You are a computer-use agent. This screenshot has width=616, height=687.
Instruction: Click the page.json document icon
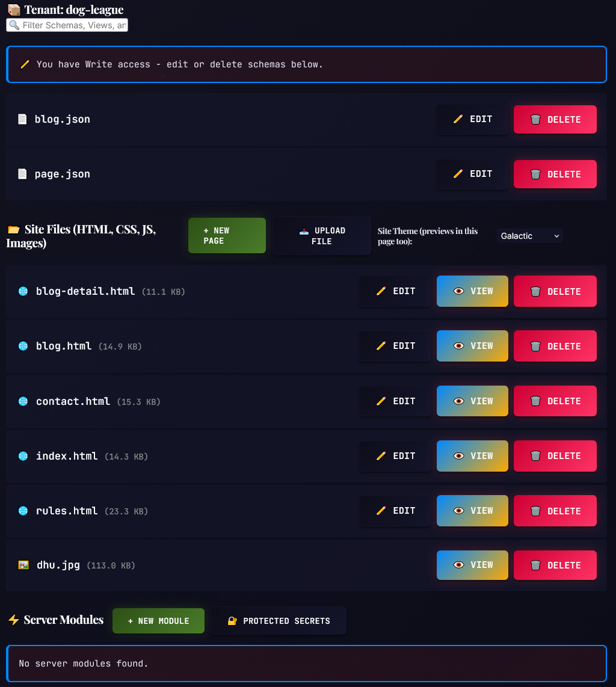[22, 174]
